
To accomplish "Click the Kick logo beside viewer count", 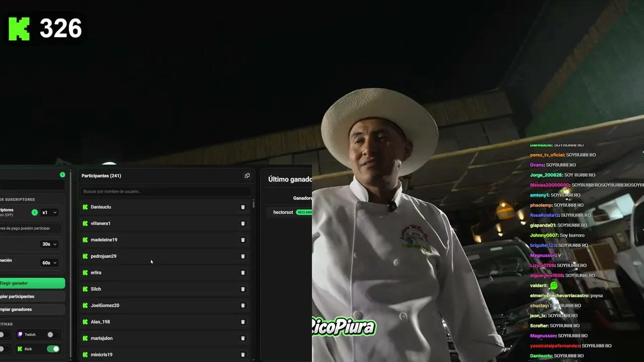I will point(19,29).
